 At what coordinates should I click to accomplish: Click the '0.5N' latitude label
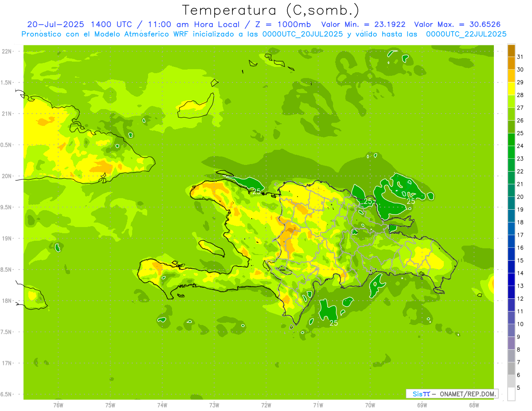click(6, 145)
